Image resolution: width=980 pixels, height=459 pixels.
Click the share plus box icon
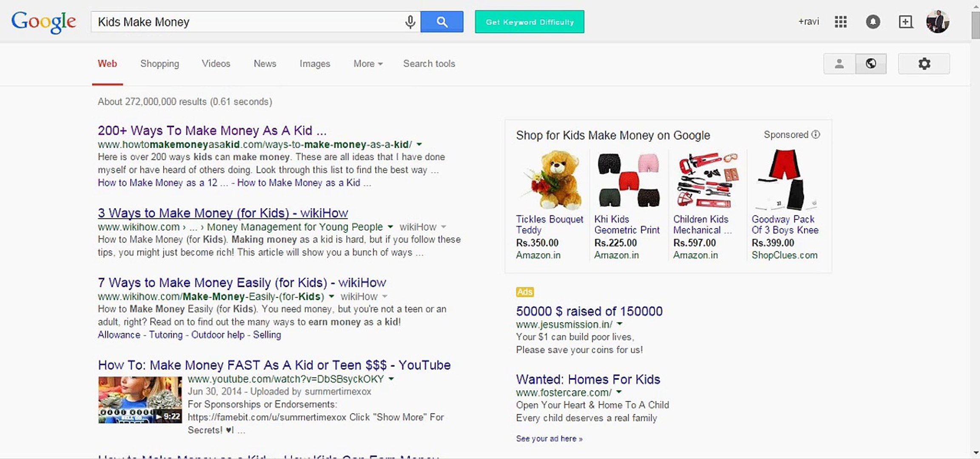click(906, 22)
